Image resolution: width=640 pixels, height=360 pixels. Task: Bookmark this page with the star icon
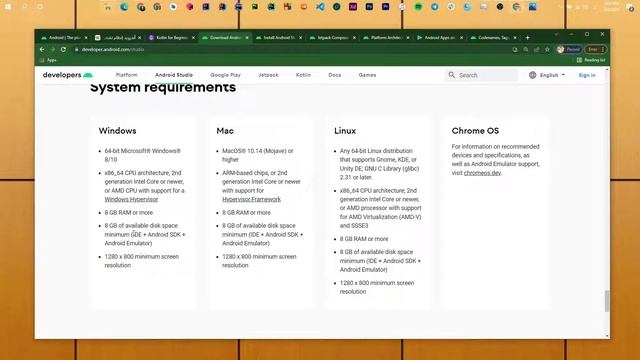[547, 49]
